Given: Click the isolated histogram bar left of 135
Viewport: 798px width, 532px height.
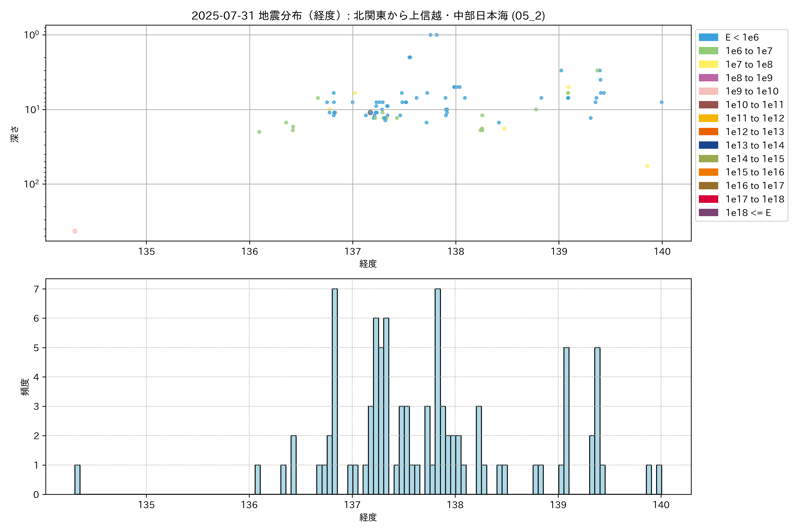Looking at the screenshot, I should point(77,479).
